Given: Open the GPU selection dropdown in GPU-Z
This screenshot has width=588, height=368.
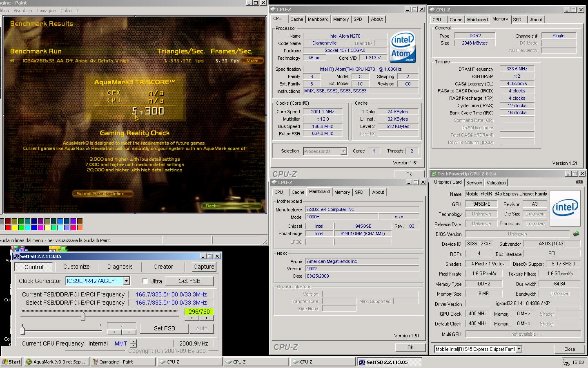Looking at the screenshot, I should (519, 349).
